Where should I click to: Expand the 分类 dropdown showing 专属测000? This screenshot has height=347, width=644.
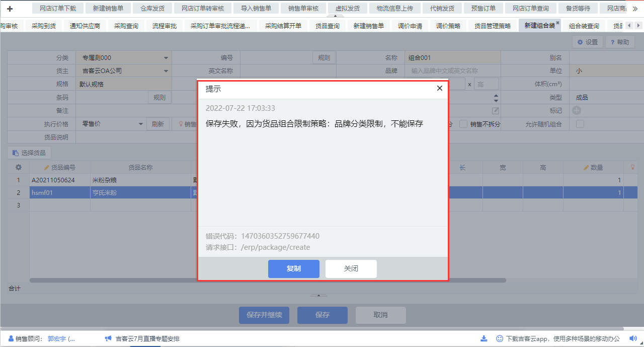pos(166,58)
